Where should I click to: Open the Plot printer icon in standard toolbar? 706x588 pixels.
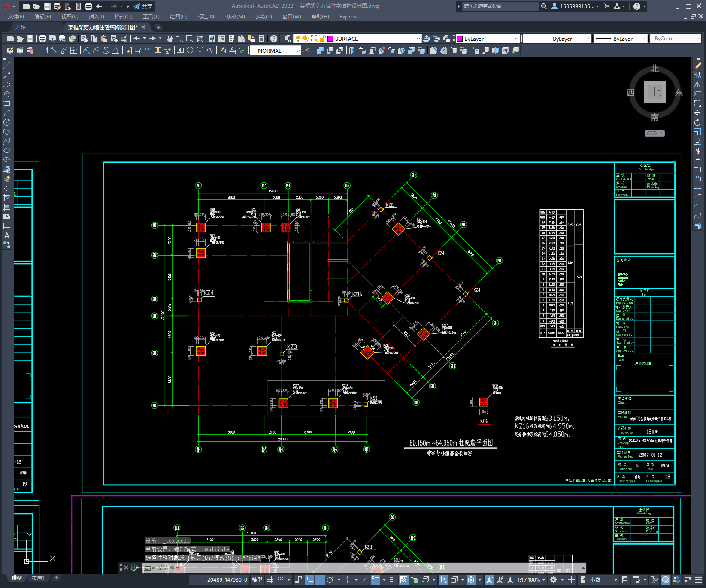click(x=42, y=39)
